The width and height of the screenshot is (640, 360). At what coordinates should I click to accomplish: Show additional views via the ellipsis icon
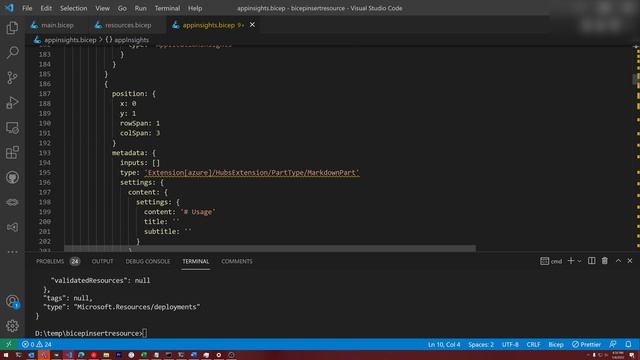pos(12,252)
